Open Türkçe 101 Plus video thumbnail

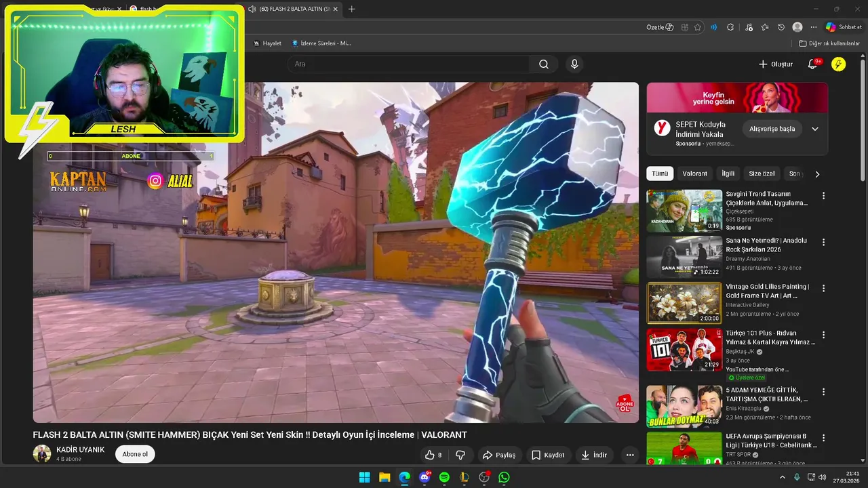click(x=684, y=350)
